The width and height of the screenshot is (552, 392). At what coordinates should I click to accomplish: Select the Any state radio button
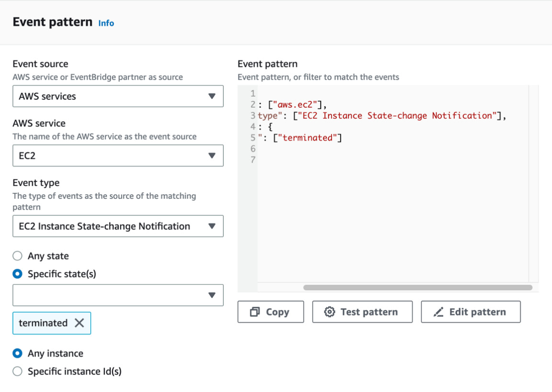point(17,256)
